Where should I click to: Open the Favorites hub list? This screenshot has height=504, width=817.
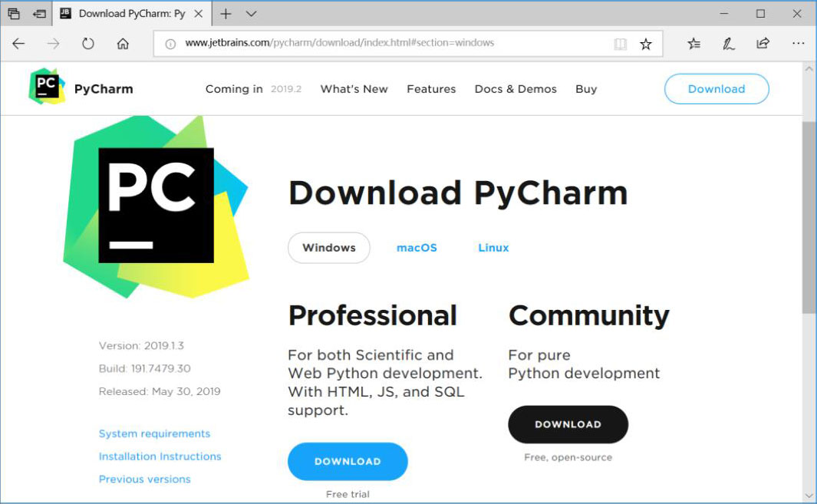point(693,44)
